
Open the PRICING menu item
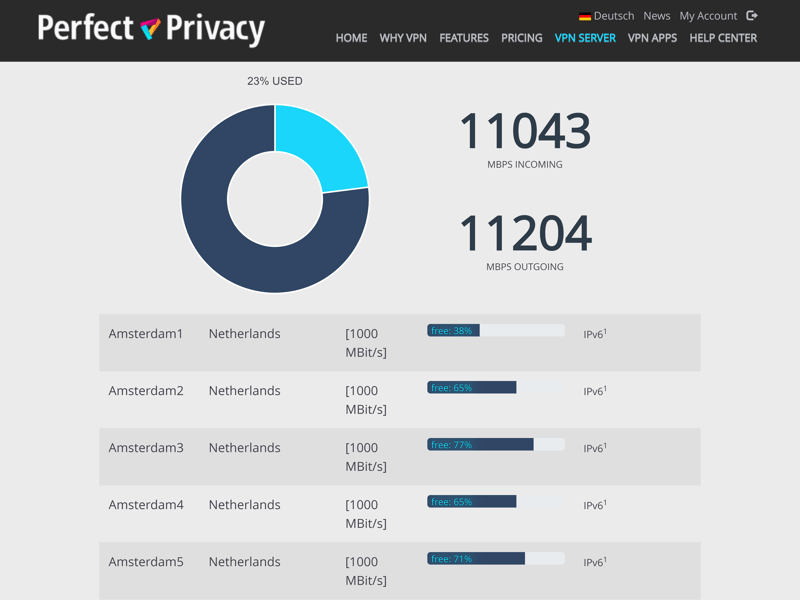pyautogui.click(x=521, y=38)
